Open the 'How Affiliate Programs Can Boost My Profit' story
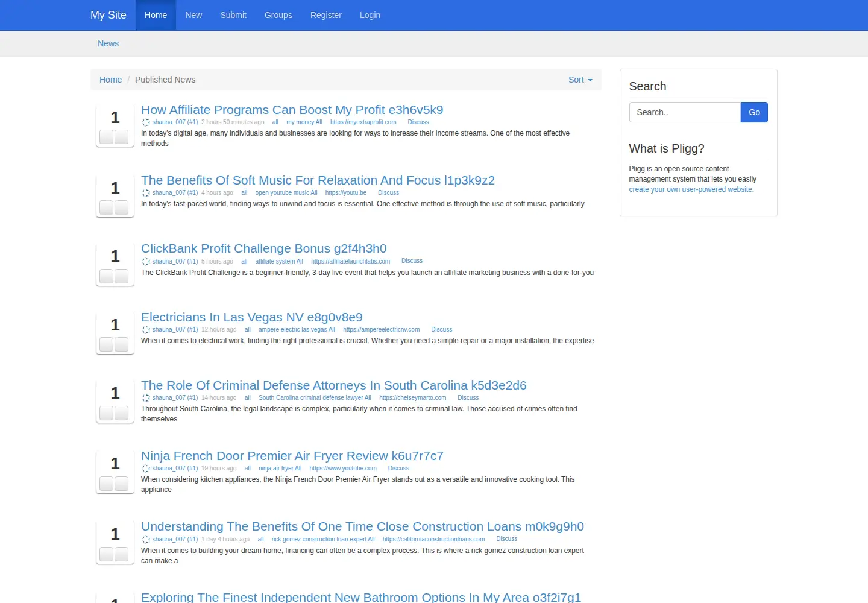The height and width of the screenshot is (603, 868). point(292,110)
